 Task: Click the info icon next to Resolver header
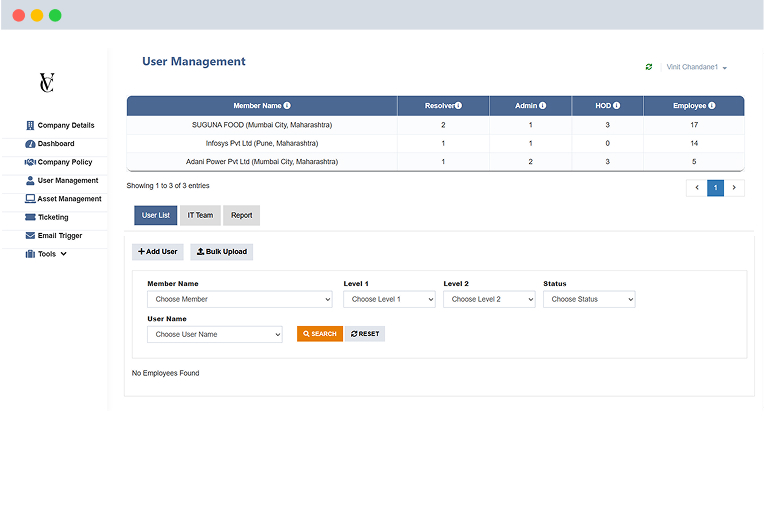coord(458,105)
